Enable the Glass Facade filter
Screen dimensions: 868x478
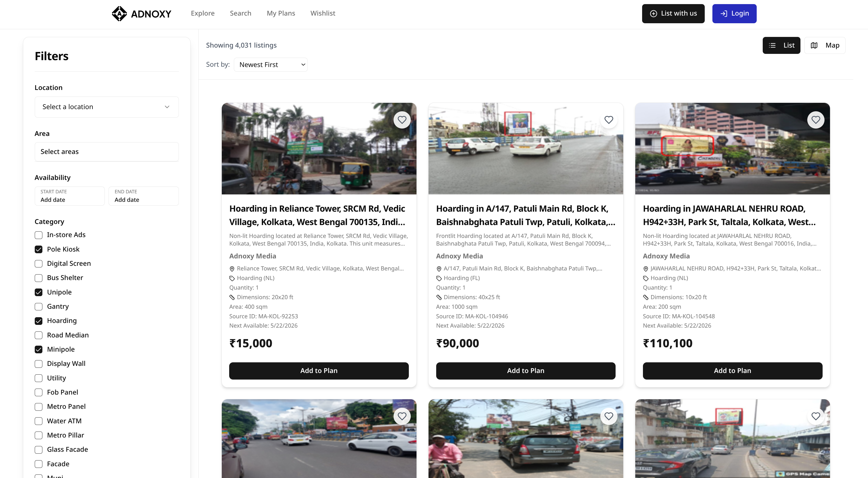pos(38,450)
